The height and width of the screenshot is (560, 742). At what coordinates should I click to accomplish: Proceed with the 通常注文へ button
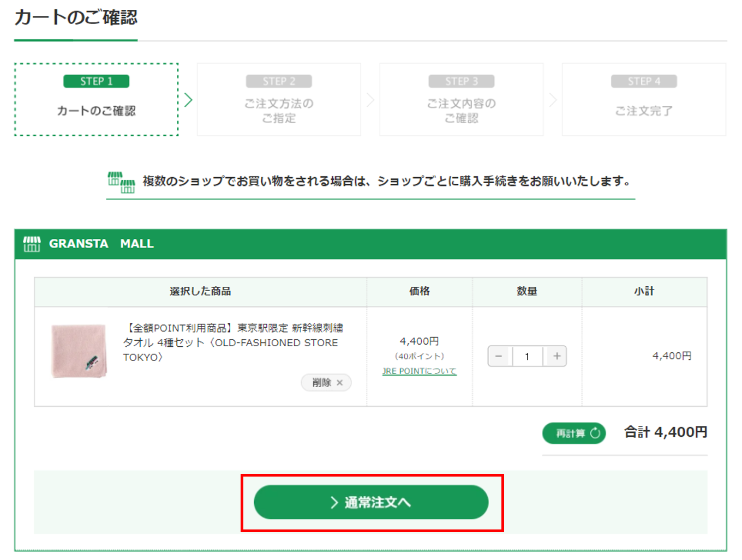point(371,502)
